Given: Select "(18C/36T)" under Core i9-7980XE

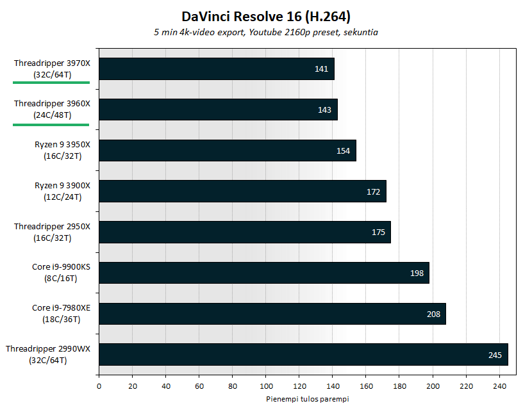Looking at the screenshot, I should coord(61,320).
